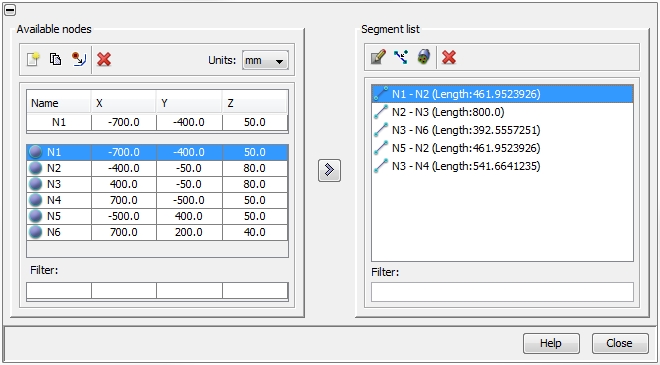Viewport: 660px width, 365px height.
Task: Add nodes to segment list with arrow button
Action: click(x=329, y=170)
